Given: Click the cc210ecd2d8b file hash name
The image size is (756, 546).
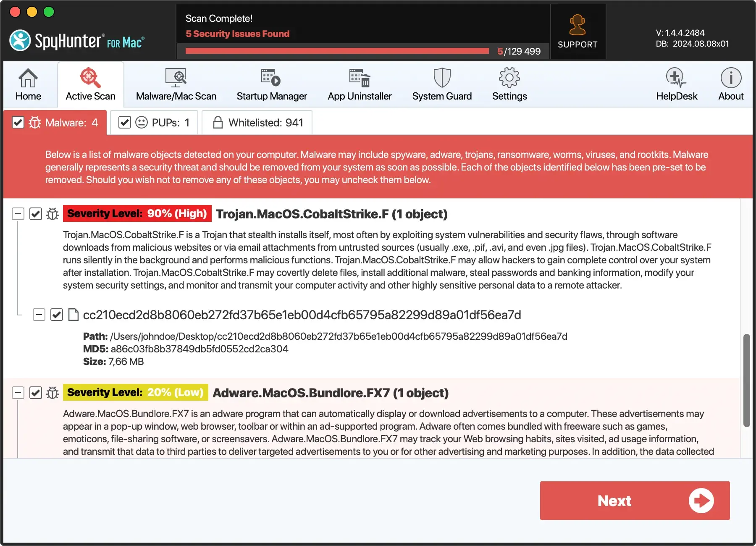Looking at the screenshot, I should click(302, 315).
